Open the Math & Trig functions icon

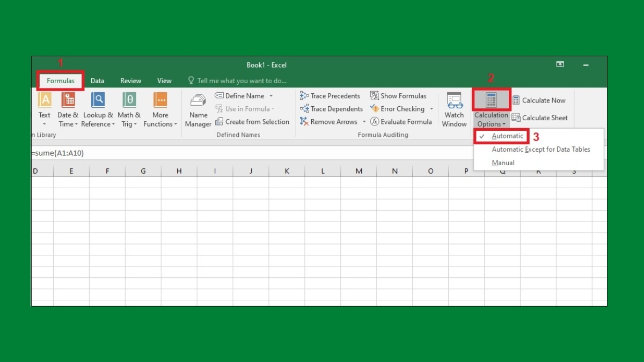coord(129,100)
